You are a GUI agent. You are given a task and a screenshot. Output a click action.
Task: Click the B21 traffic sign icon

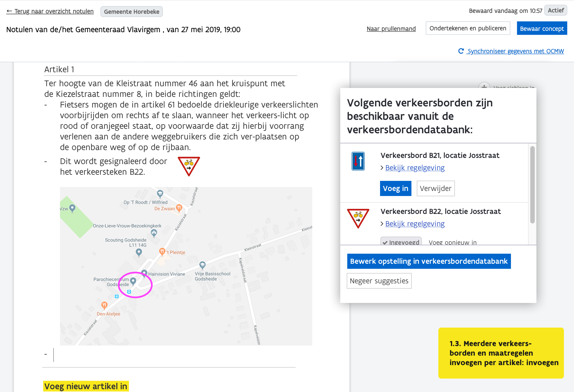click(x=358, y=161)
